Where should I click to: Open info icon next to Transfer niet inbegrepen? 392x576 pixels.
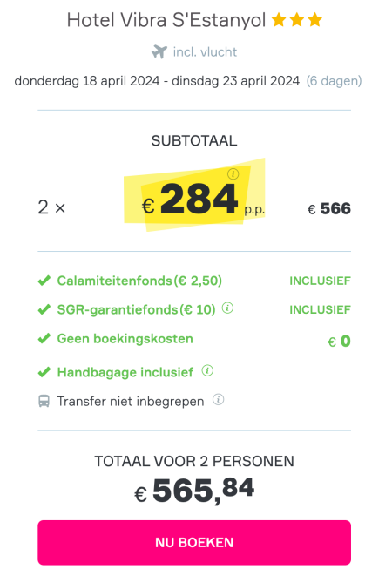pyautogui.click(x=219, y=399)
